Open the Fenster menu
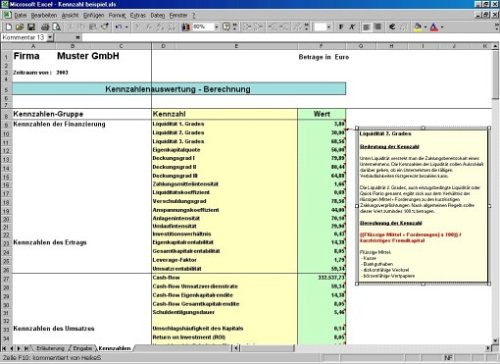Viewport: 500px width, 364px height. [x=178, y=15]
